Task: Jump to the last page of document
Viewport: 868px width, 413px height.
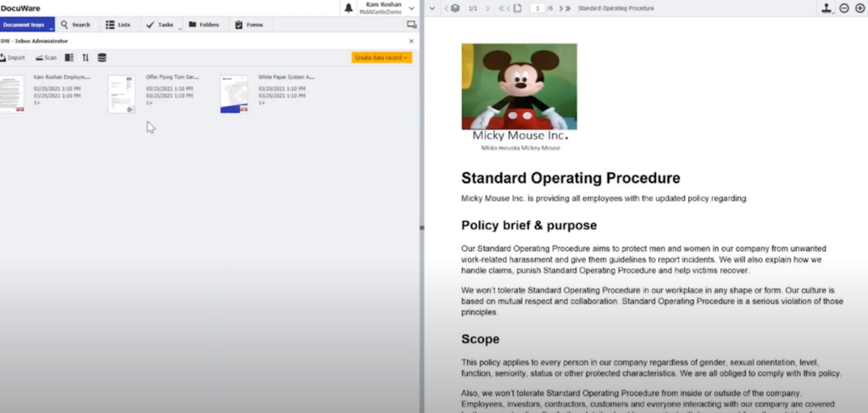Action: pos(568,8)
